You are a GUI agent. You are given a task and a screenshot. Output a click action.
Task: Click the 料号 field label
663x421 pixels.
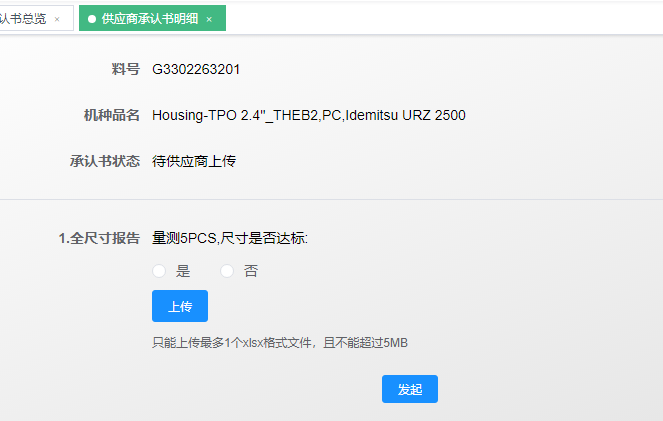click(125, 69)
